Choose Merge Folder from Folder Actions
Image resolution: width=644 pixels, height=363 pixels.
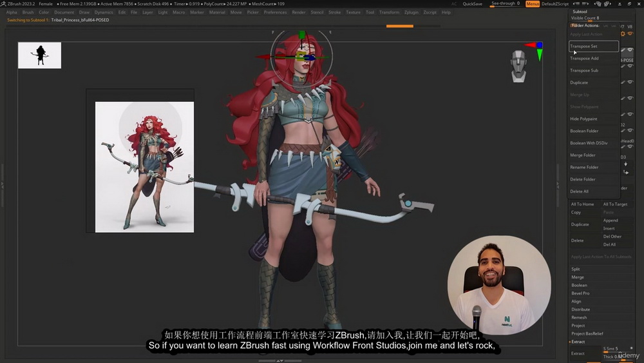pyautogui.click(x=594, y=155)
